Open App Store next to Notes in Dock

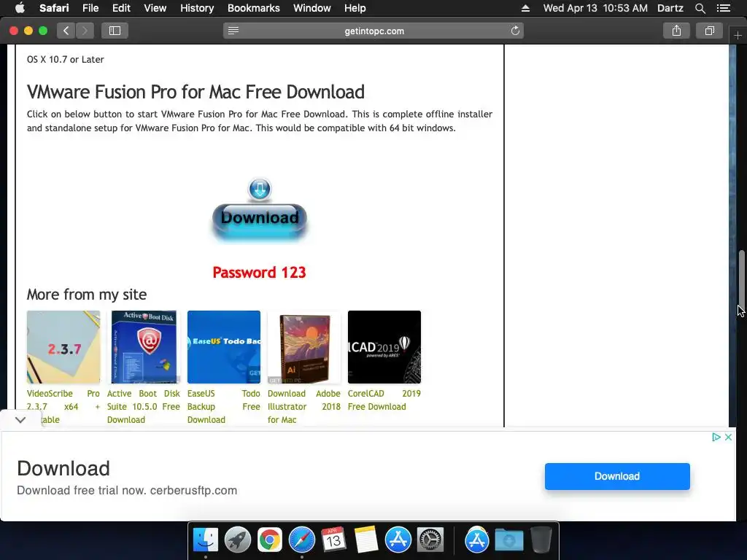coord(398,540)
